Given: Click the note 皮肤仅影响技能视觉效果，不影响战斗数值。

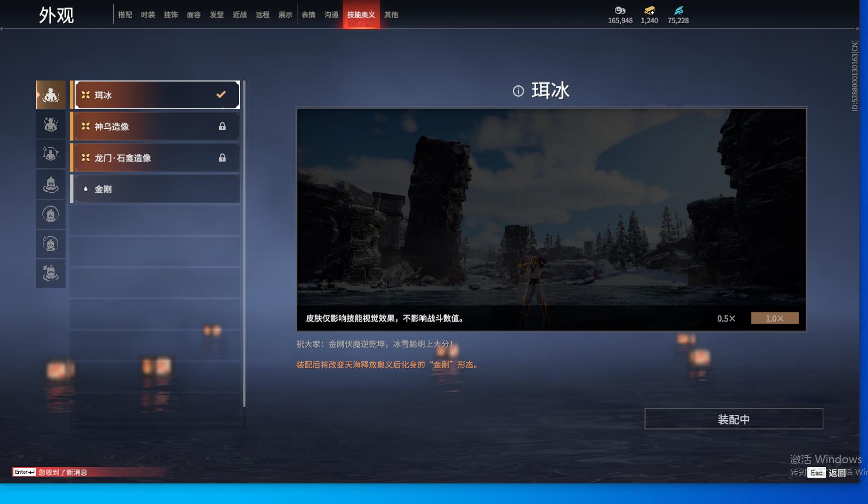Looking at the screenshot, I should pyautogui.click(x=385, y=318).
